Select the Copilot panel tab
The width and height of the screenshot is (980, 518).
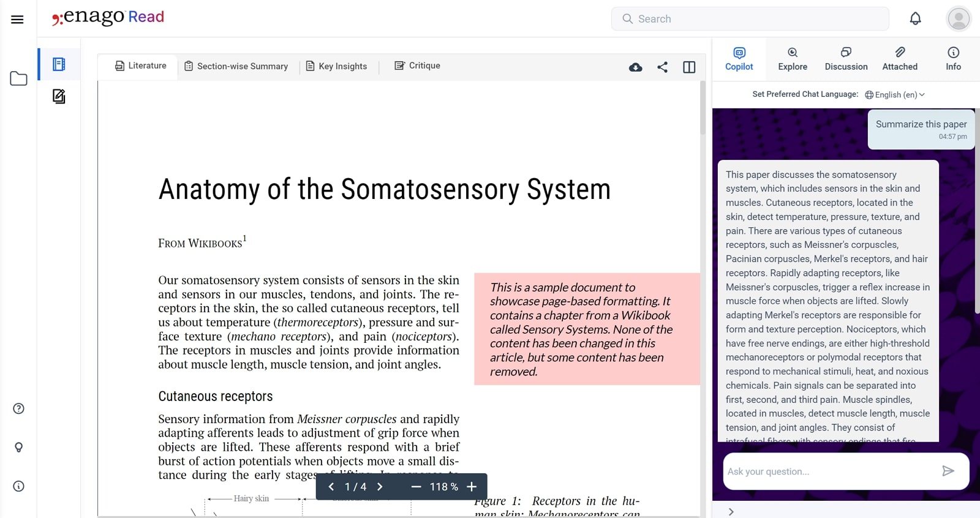[x=739, y=59]
